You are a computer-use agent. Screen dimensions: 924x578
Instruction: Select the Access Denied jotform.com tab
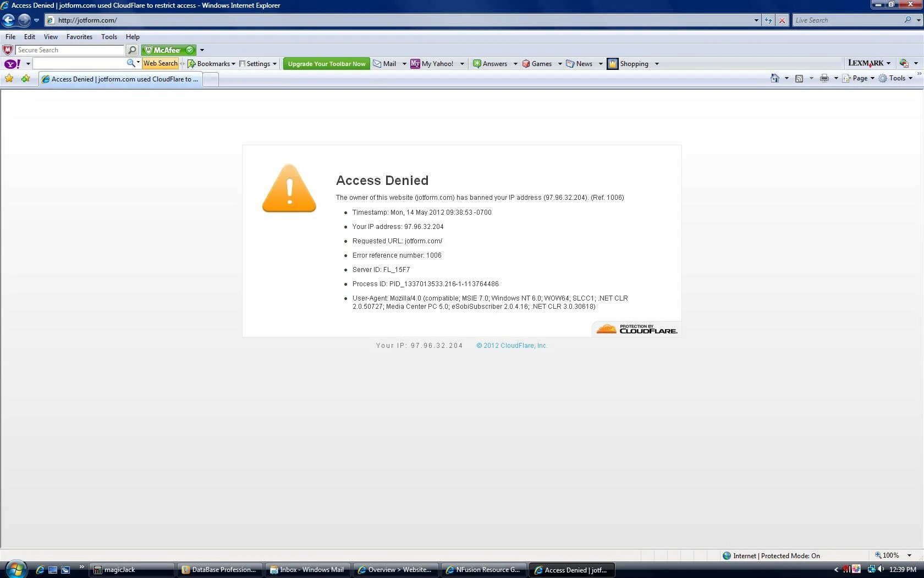click(120, 79)
